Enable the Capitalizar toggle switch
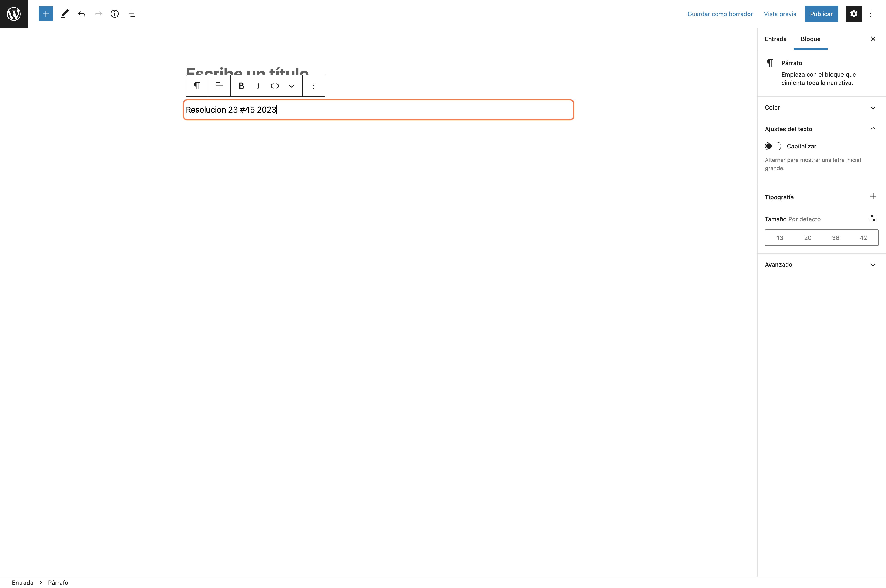The image size is (886, 588). tap(773, 146)
